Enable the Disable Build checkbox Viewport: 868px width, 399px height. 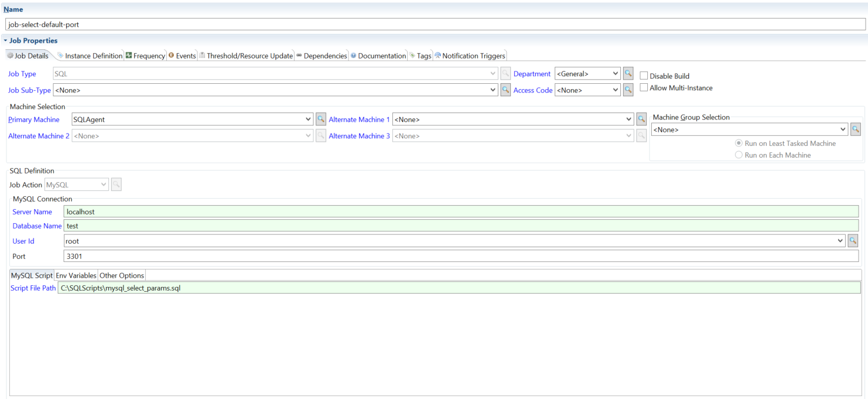click(644, 76)
